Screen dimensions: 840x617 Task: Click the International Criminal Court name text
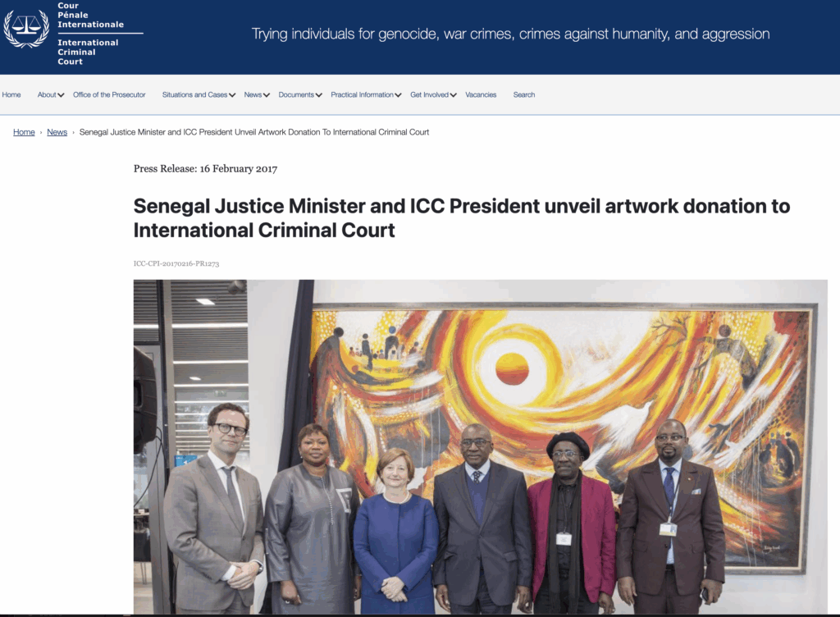(88, 52)
